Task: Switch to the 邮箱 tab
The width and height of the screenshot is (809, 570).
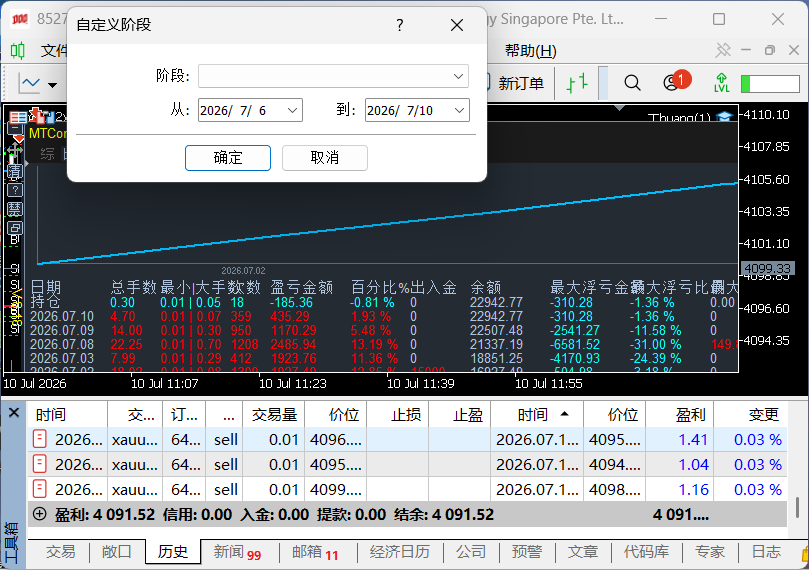Action: click(315, 552)
